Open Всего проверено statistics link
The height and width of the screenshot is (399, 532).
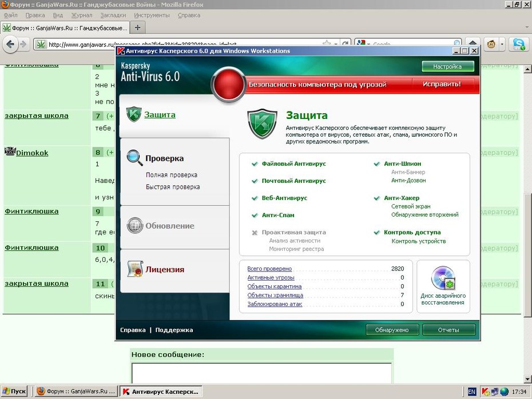click(269, 269)
